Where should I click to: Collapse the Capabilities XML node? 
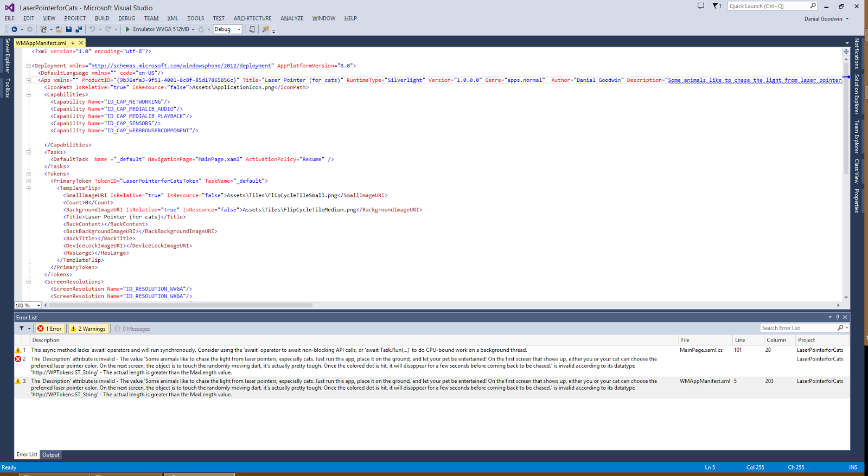click(29, 94)
